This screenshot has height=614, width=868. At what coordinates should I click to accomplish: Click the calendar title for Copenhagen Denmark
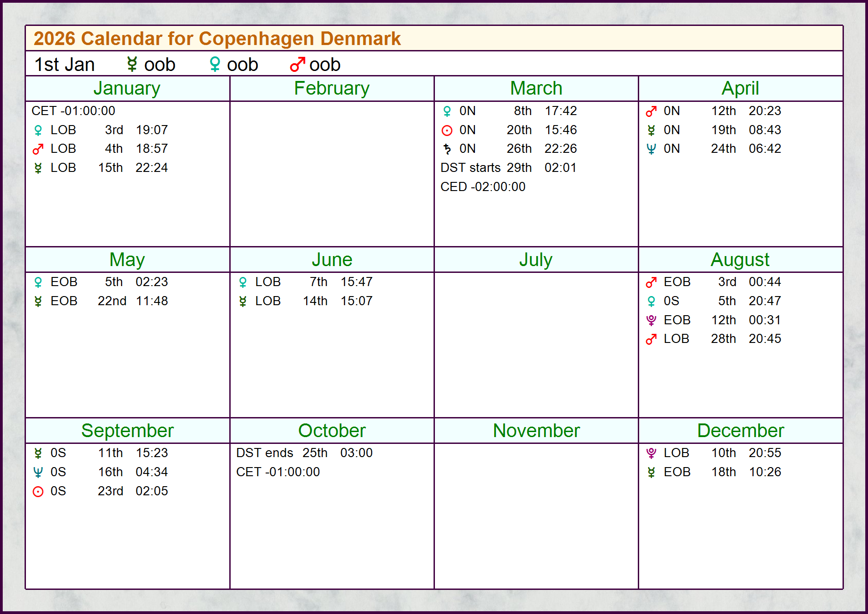[x=217, y=39]
